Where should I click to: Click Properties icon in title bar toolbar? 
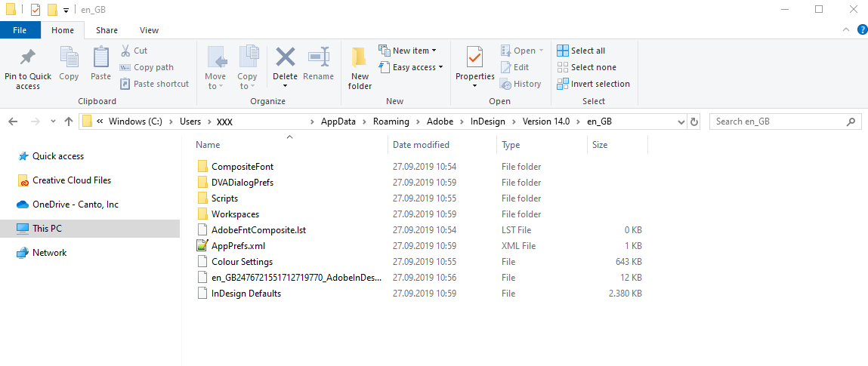pyautogui.click(x=36, y=10)
